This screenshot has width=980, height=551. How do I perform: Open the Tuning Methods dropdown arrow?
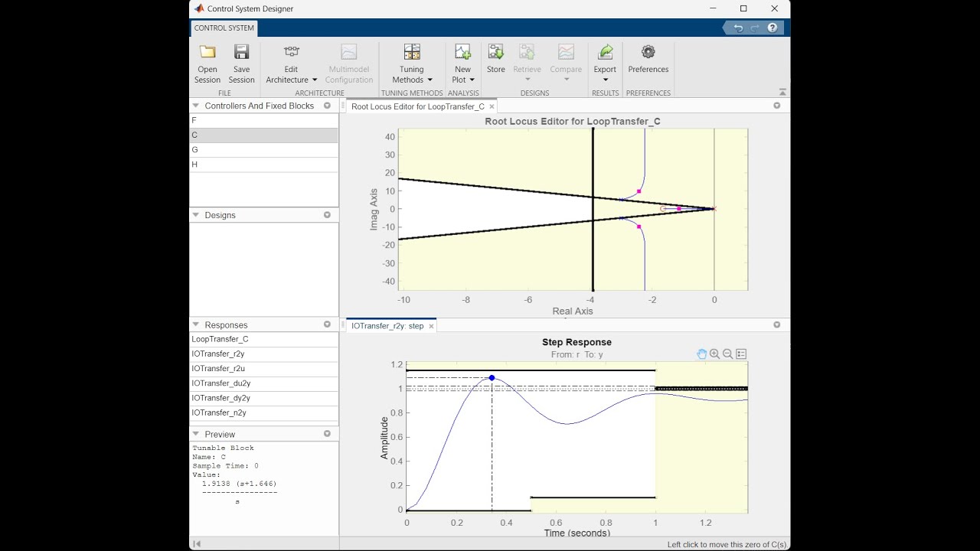(x=430, y=80)
